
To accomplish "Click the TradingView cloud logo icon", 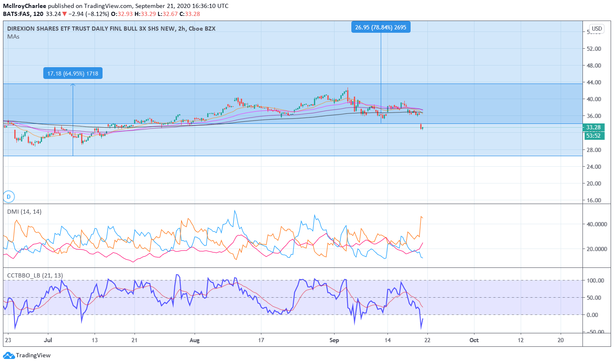I will (9, 356).
